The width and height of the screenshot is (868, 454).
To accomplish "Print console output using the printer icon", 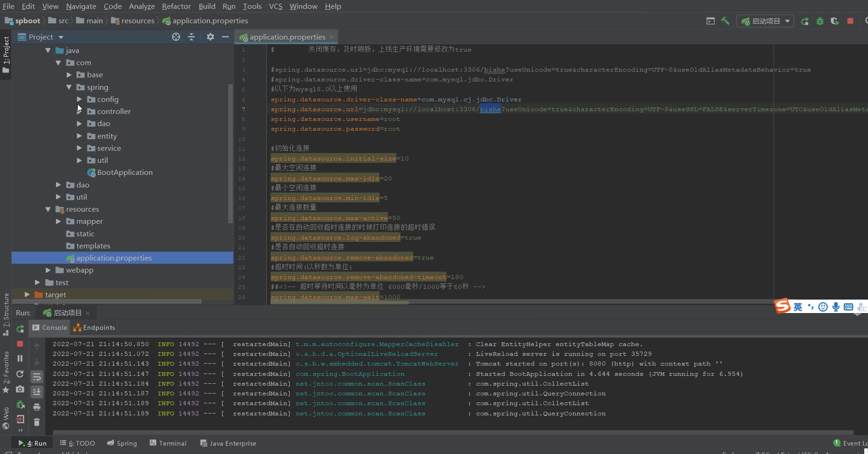I will point(37,407).
